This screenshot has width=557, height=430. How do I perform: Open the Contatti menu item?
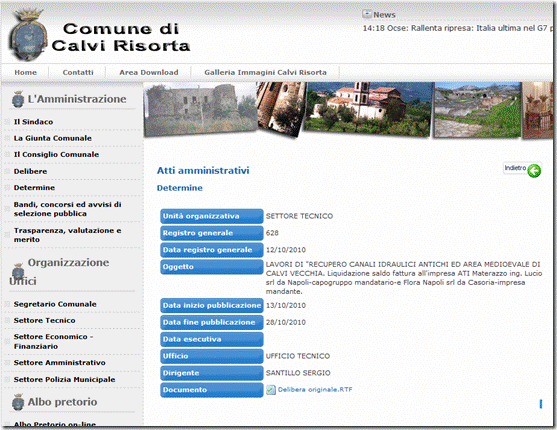[x=78, y=72]
